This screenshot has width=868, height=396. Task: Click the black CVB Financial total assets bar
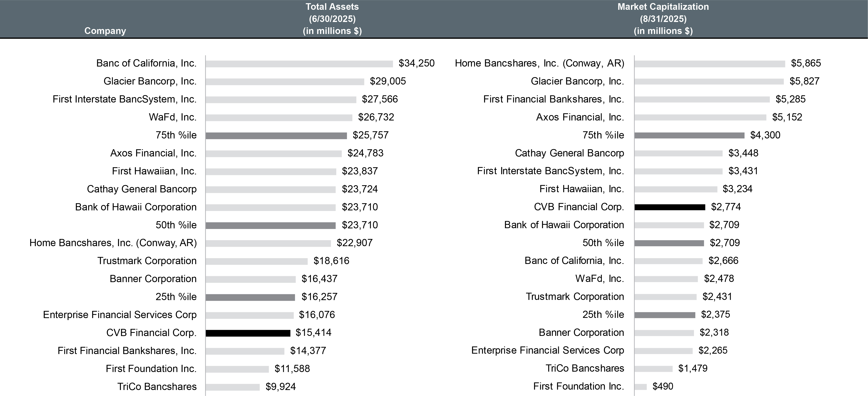click(x=248, y=333)
